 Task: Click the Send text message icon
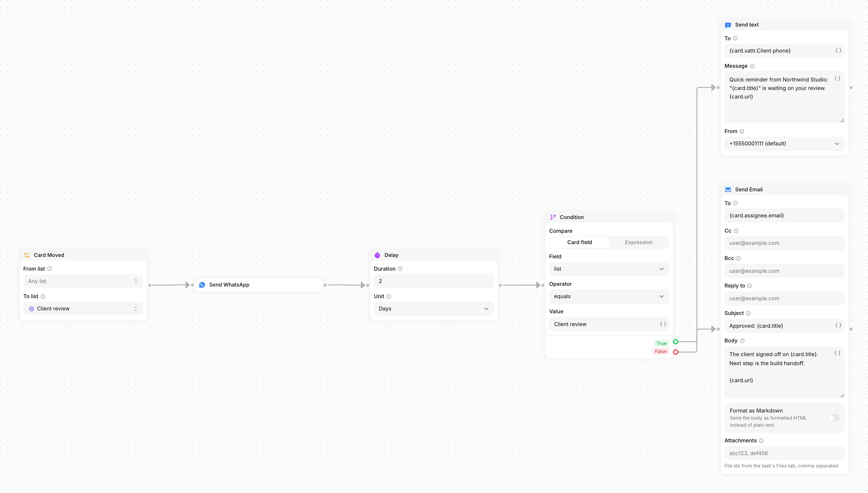[x=728, y=25]
